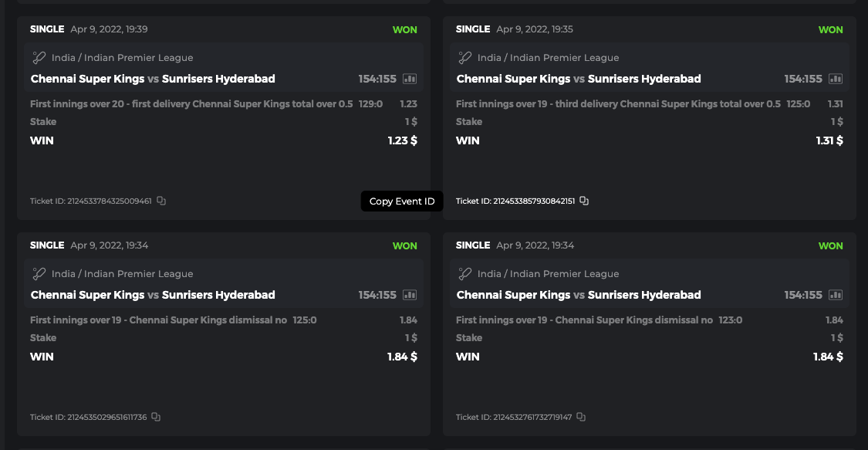This screenshot has width=868, height=450.
Task: Open Chennai vs Sunrisers match from 19:39 bet
Action: tap(153, 79)
